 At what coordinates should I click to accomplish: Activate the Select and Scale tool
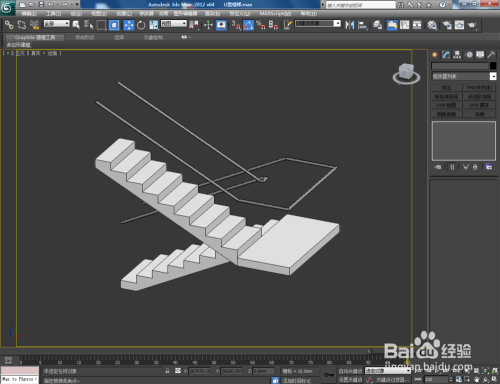pyautogui.click(x=153, y=25)
